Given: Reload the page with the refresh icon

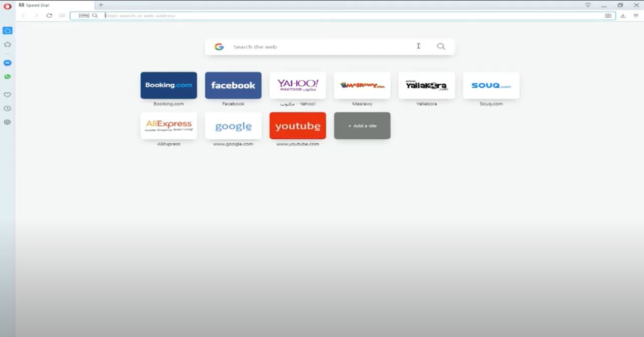Looking at the screenshot, I should [x=49, y=16].
